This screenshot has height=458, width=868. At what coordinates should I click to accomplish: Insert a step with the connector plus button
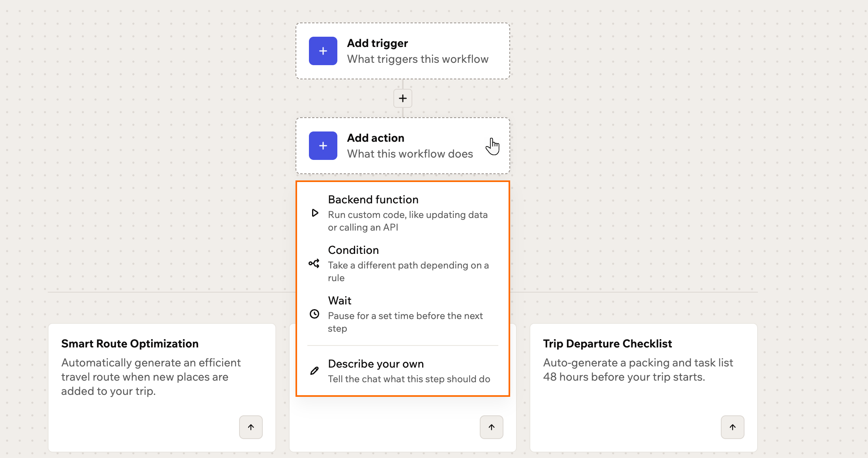pyautogui.click(x=402, y=98)
